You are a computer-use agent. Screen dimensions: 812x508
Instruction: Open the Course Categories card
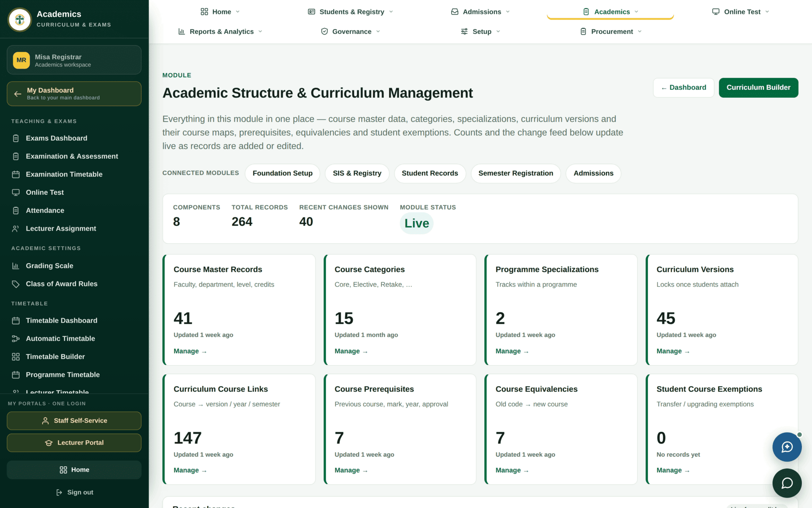point(400,310)
